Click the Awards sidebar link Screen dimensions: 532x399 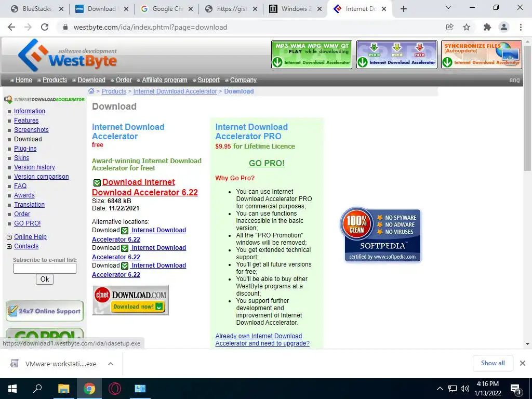click(x=24, y=195)
